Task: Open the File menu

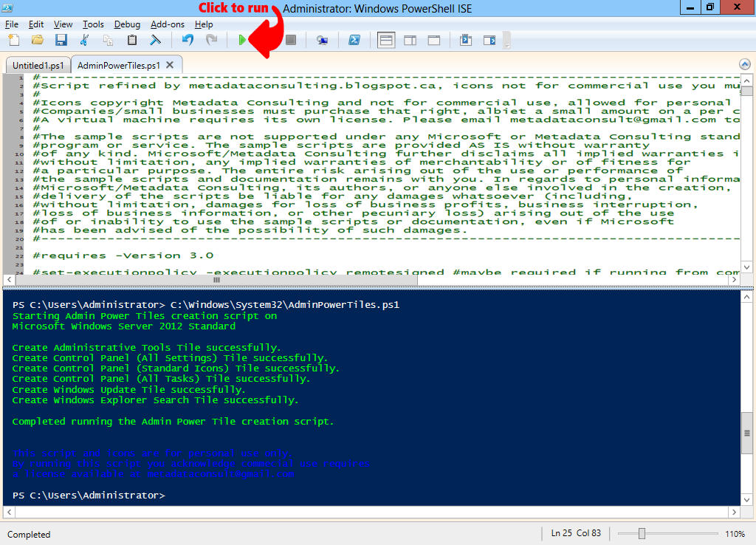Action: (12, 24)
